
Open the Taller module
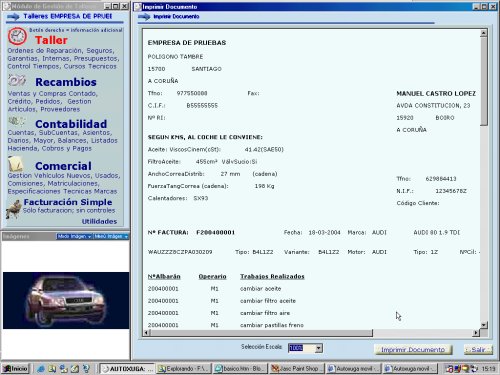(51, 40)
